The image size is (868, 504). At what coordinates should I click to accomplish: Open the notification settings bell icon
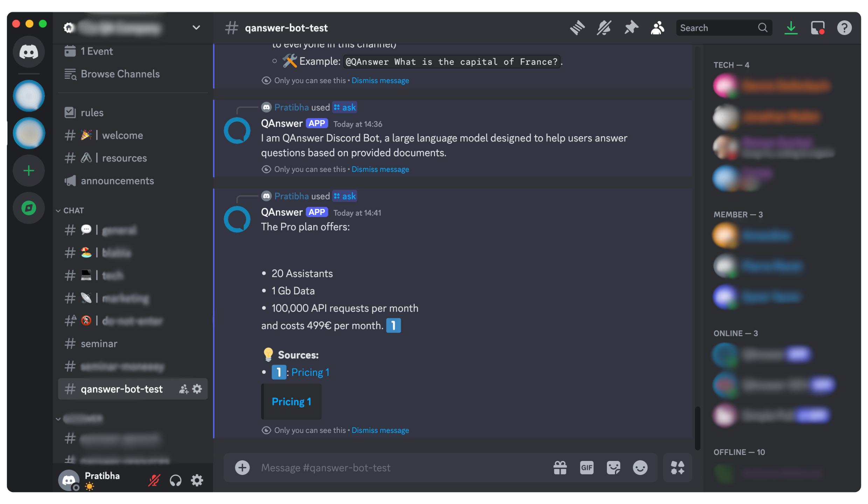[603, 28]
